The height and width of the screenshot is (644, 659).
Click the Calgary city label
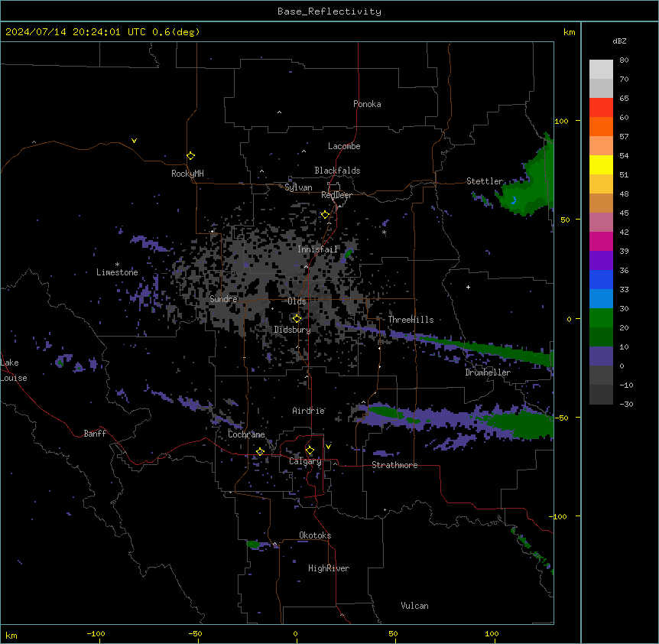[305, 461]
